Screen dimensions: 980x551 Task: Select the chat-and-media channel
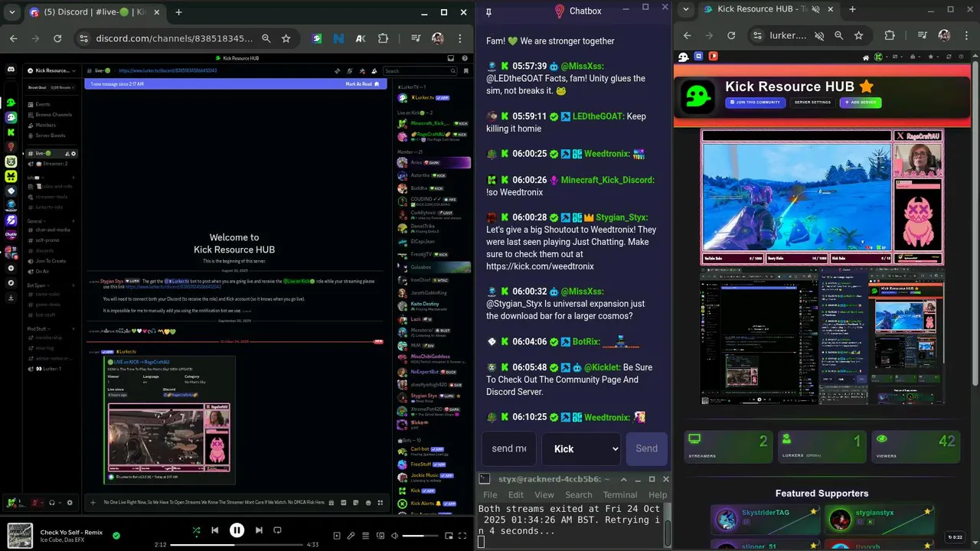pyautogui.click(x=52, y=230)
